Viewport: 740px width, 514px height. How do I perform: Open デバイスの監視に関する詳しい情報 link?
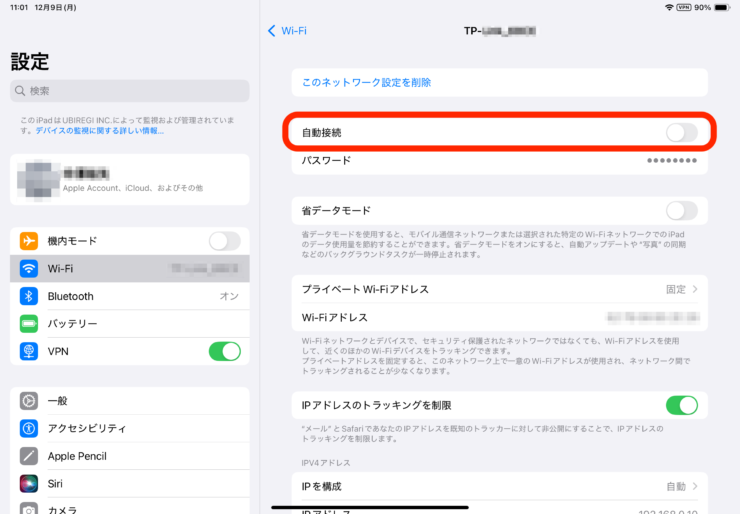100,131
